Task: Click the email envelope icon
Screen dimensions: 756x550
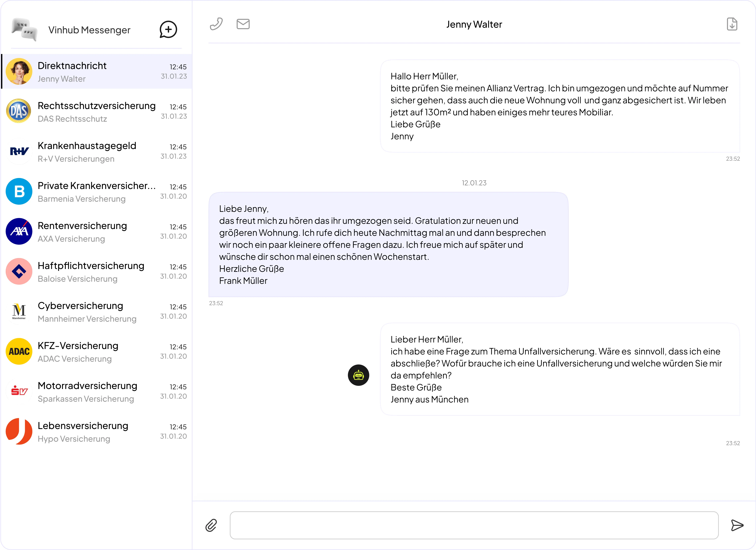Action: (243, 24)
